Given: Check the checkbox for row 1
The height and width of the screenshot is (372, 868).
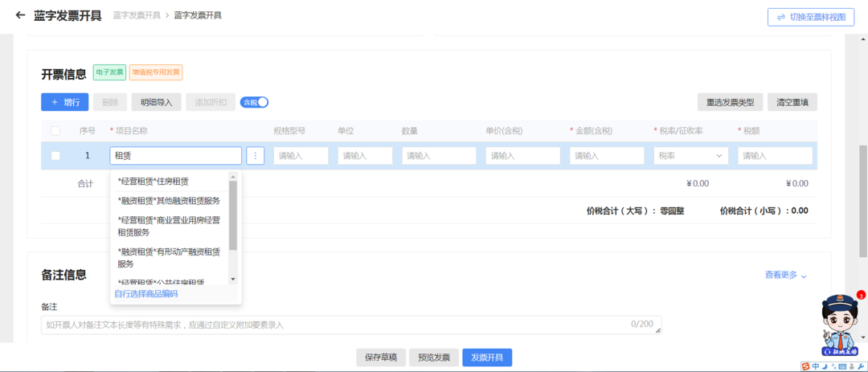Looking at the screenshot, I should 55,156.
